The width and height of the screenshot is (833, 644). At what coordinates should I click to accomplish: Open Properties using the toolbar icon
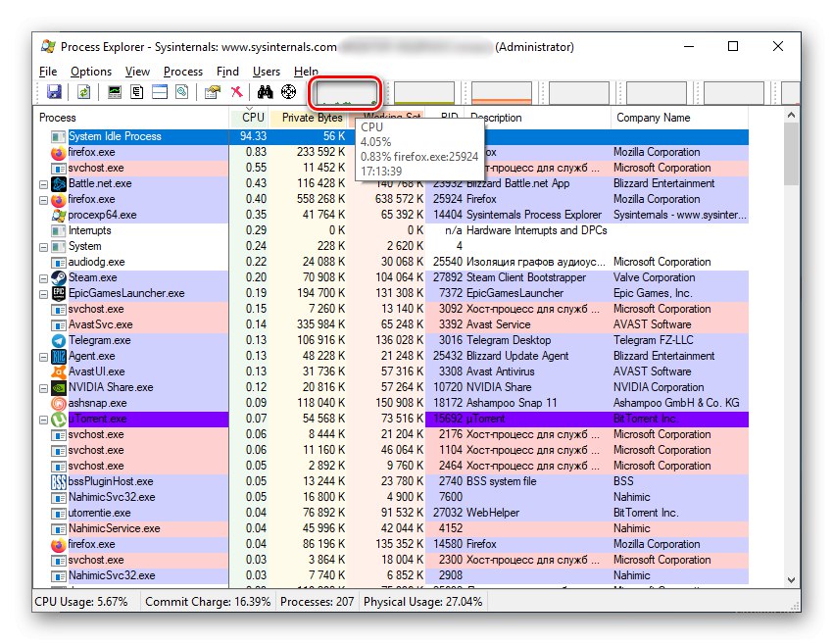pos(211,93)
